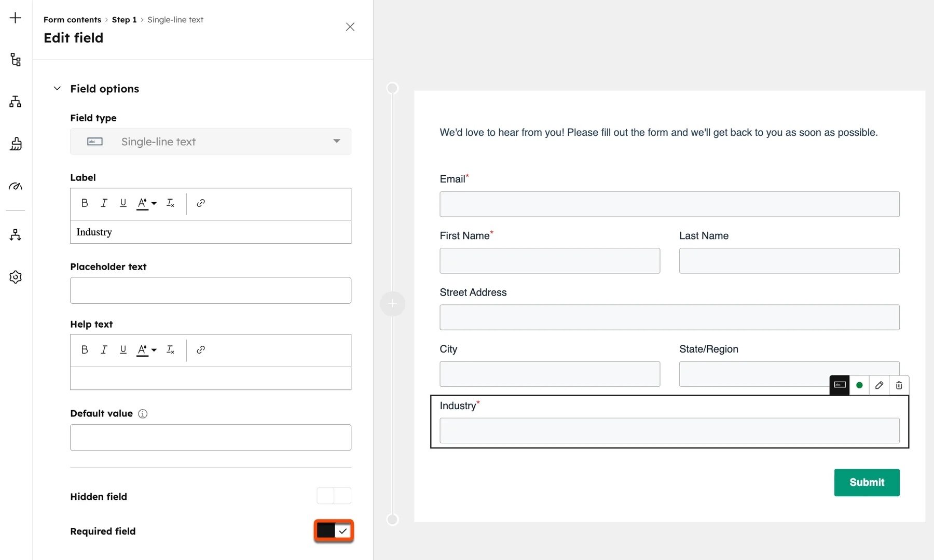Image resolution: width=934 pixels, height=560 pixels.
Task: Collapse the Field options section
Action: coord(57,88)
